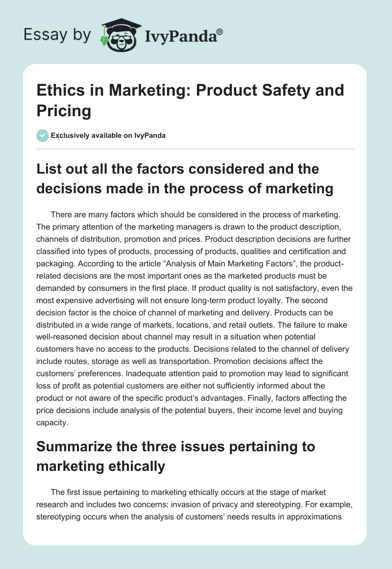Click the green verified checkmark badge

pos(43,135)
